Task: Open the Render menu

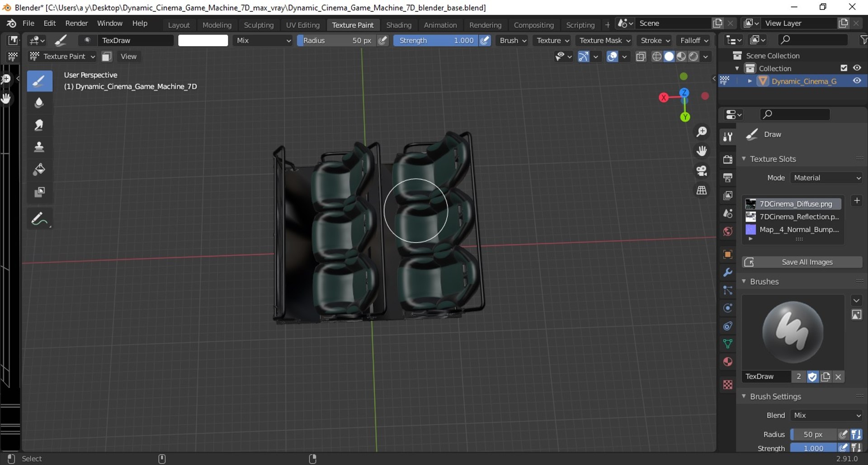Action: coord(76,23)
